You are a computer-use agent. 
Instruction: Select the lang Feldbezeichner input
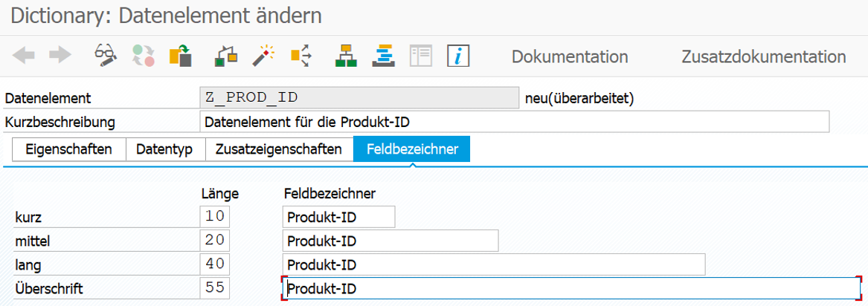coord(494,264)
